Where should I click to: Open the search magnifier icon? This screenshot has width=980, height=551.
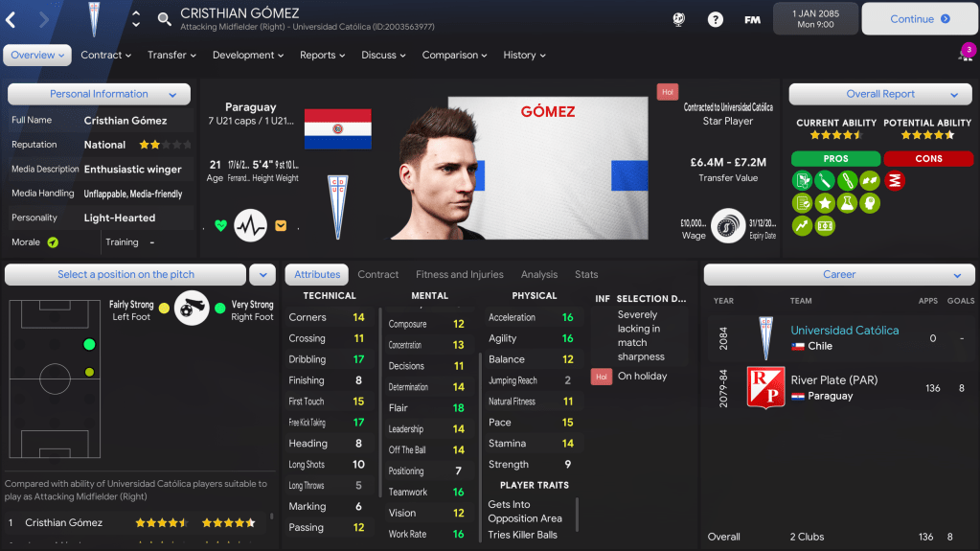click(x=164, y=19)
